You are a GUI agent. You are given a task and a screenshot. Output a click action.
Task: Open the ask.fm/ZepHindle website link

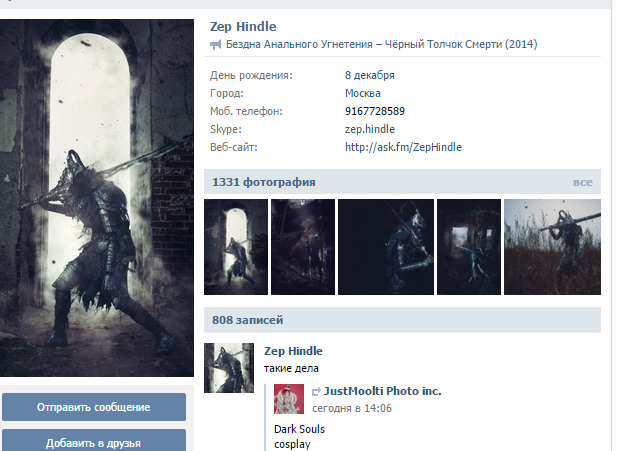[403, 147]
